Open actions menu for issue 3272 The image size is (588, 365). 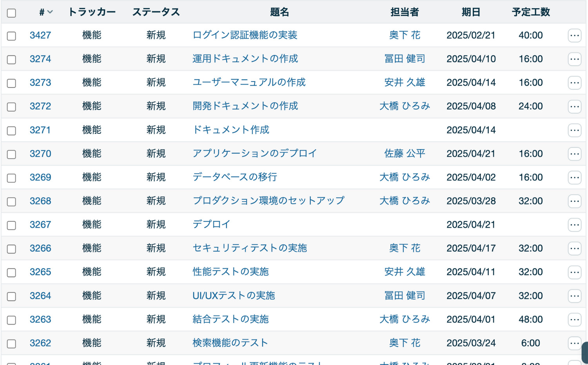[x=574, y=107]
